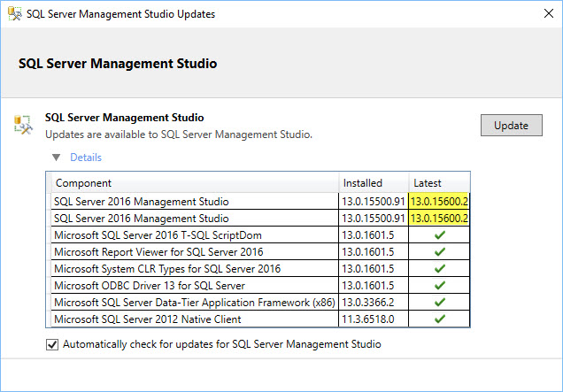Viewport: 563px width, 392px height.
Task: Click the SSMS icon in title bar
Action: 14,13
